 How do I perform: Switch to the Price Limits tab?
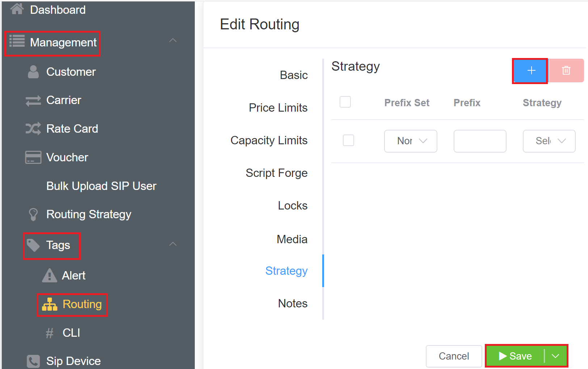(278, 108)
